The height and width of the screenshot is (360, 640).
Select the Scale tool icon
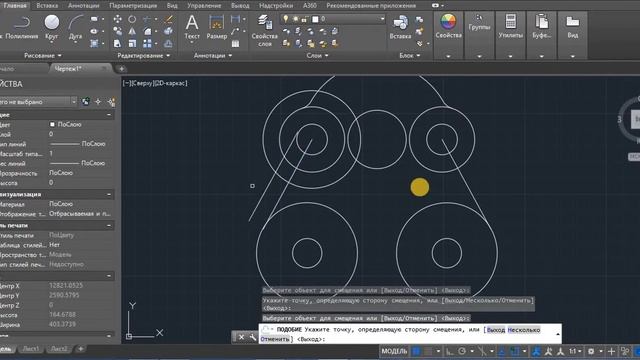click(x=132, y=43)
